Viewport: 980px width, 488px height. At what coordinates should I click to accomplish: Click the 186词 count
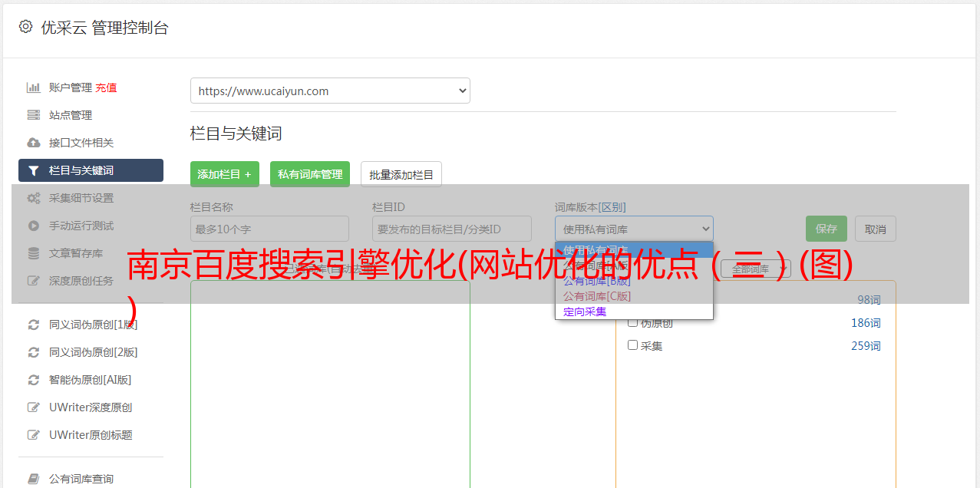(x=866, y=323)
